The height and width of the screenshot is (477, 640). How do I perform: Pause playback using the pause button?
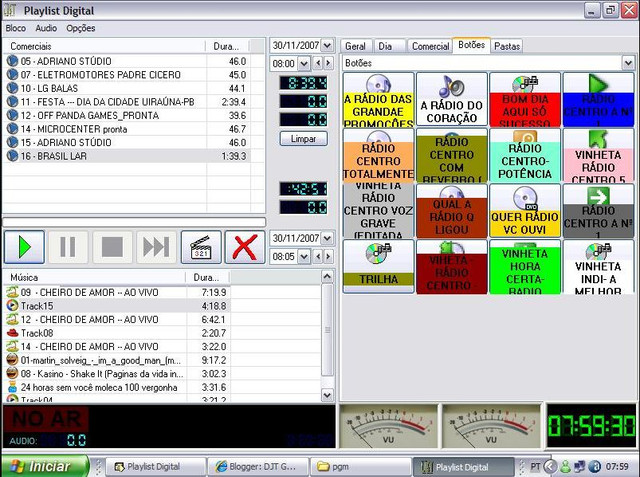tap(68, 247)
